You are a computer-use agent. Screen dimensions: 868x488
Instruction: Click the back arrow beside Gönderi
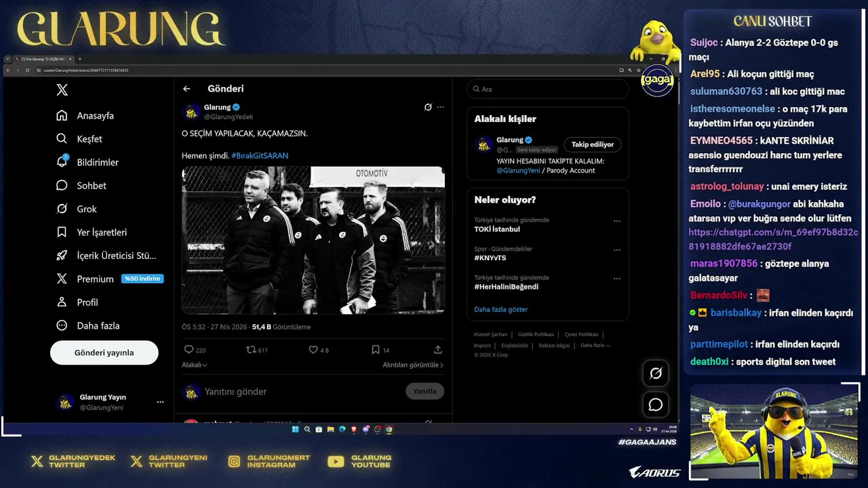tap(186, 89)
